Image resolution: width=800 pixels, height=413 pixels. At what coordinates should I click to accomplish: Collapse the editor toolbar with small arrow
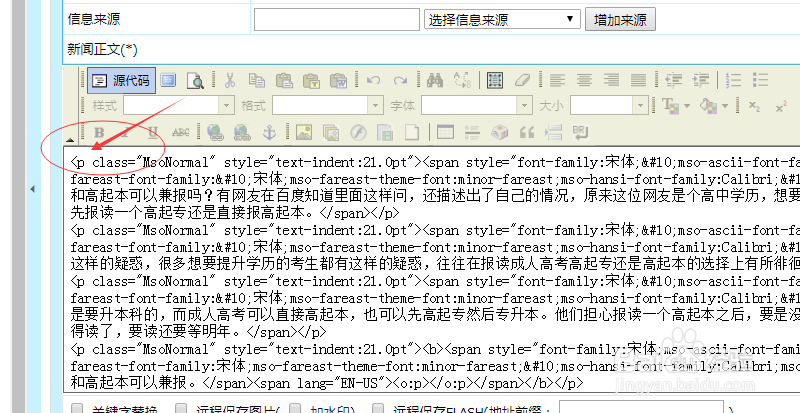tap(70, 139)
